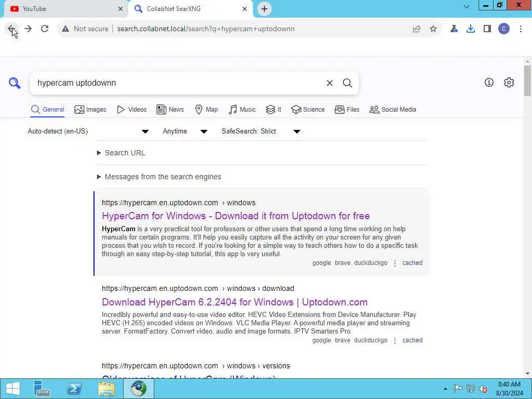532x399 pixels.
Task: Expand the Search URL section
Action: coord(122,153)
